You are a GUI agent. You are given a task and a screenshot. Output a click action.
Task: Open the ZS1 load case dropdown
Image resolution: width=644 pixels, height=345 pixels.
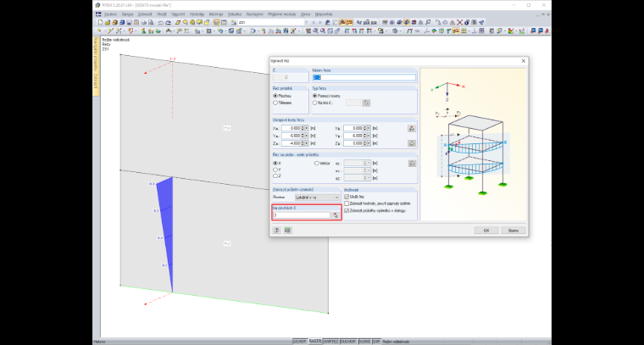pyautogui.click(x=307, y=22)
